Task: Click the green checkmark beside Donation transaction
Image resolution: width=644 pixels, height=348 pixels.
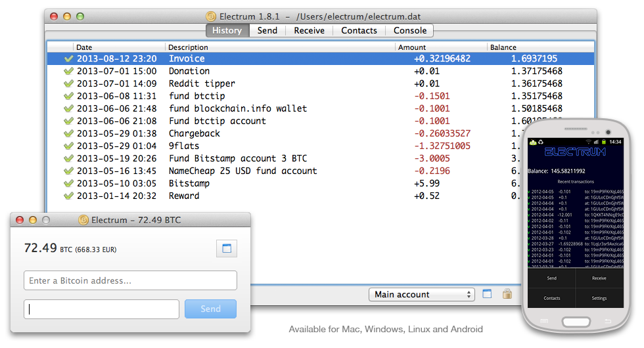Action: [68, 71]
